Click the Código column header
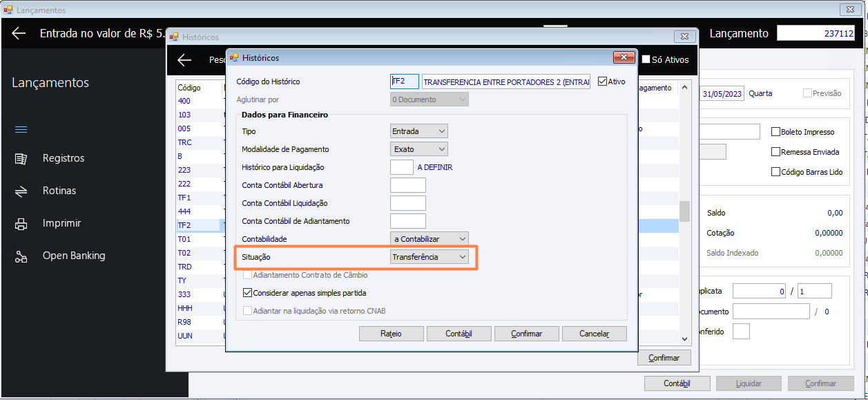The width and height of the screenshot is (868, 400). click(x=189, y=88)
